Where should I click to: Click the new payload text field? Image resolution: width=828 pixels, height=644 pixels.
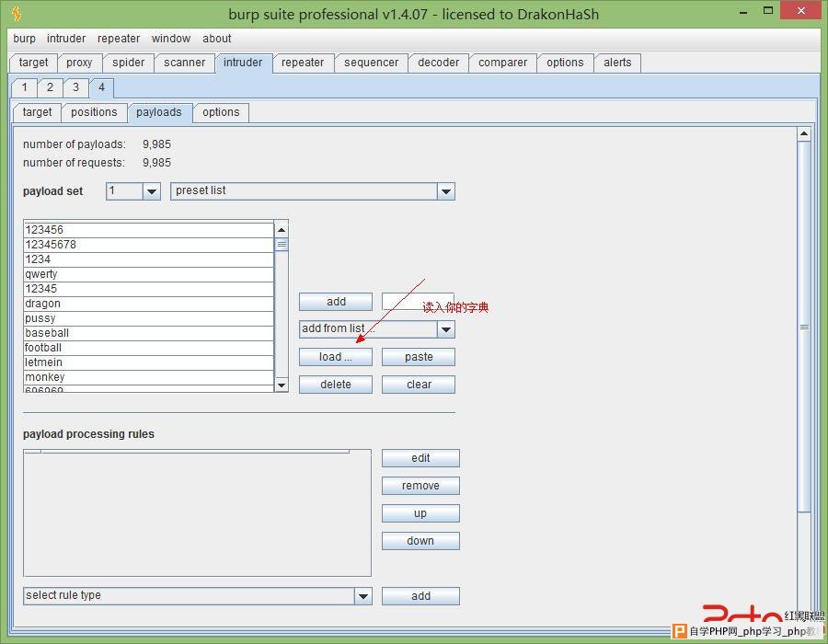419,302
